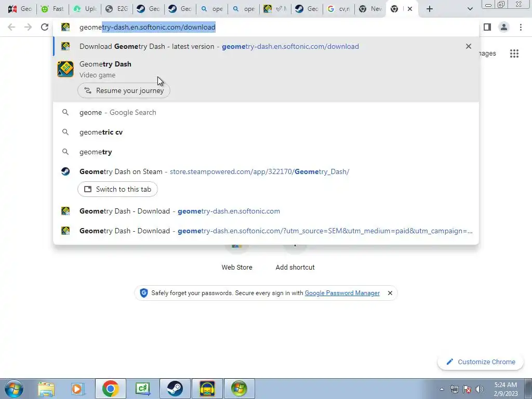Open geometry-dash.en.softonic.com suggestion
This screenshot has width=532, height=399.
[266, 211]
